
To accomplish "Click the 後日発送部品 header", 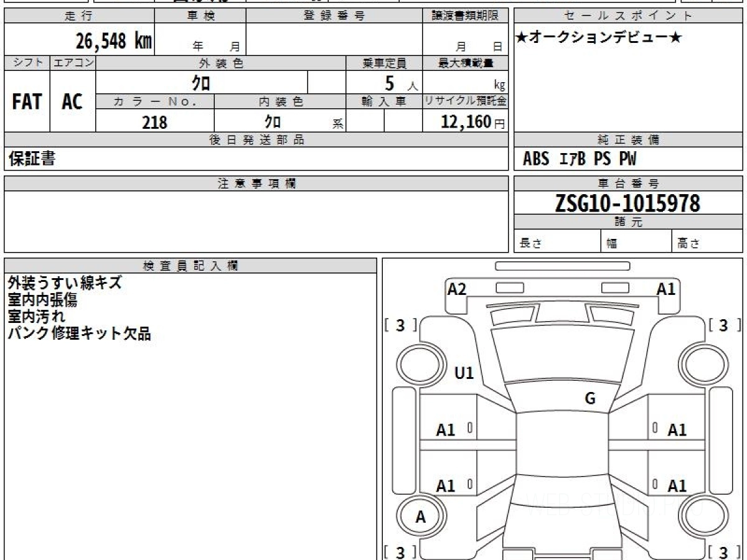I will click(256, 140).
